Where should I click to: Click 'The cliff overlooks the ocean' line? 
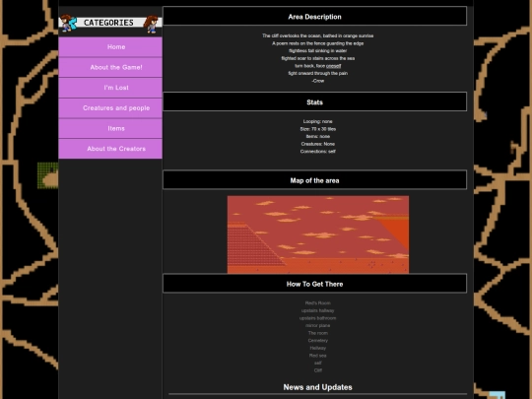point(318,35)
